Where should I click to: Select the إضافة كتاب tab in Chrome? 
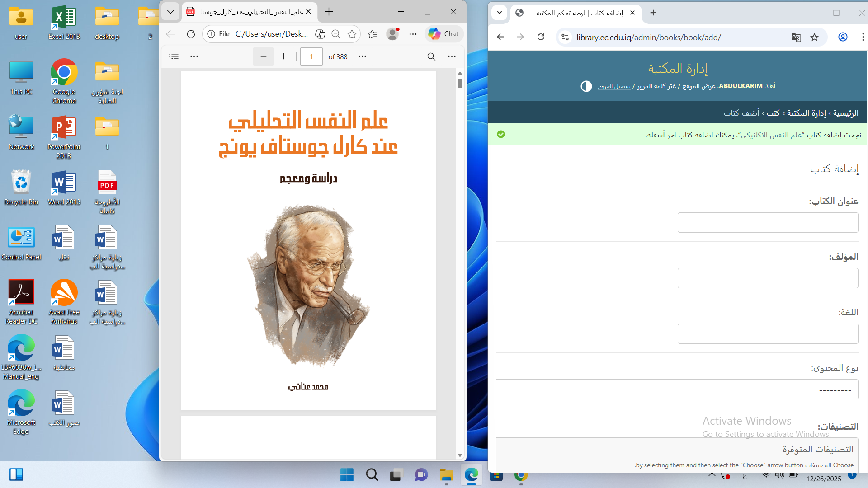coord(576,13)
